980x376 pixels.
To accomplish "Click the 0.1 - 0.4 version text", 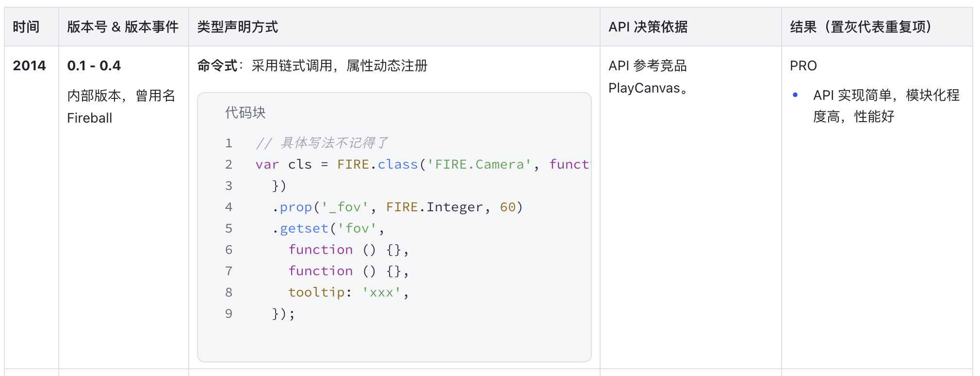I will [x=94, y=65].
